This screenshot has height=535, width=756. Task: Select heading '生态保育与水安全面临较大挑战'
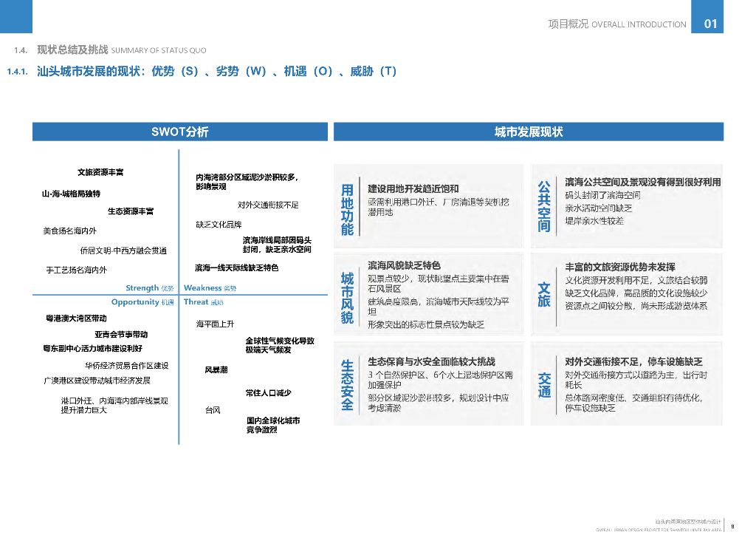pos(431,361)
